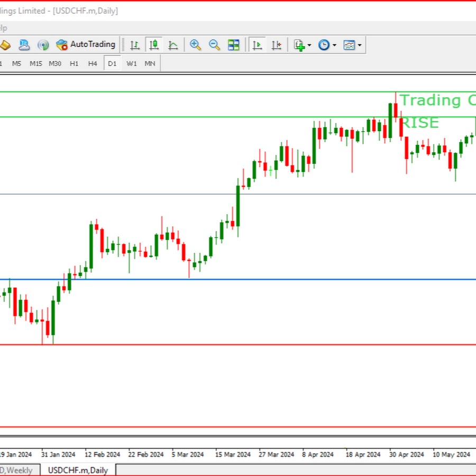Image resolution: width=476 pixels, height=476 pixels.
Task: Toggle chart shift from right edge
Action: tap(276, 45)
